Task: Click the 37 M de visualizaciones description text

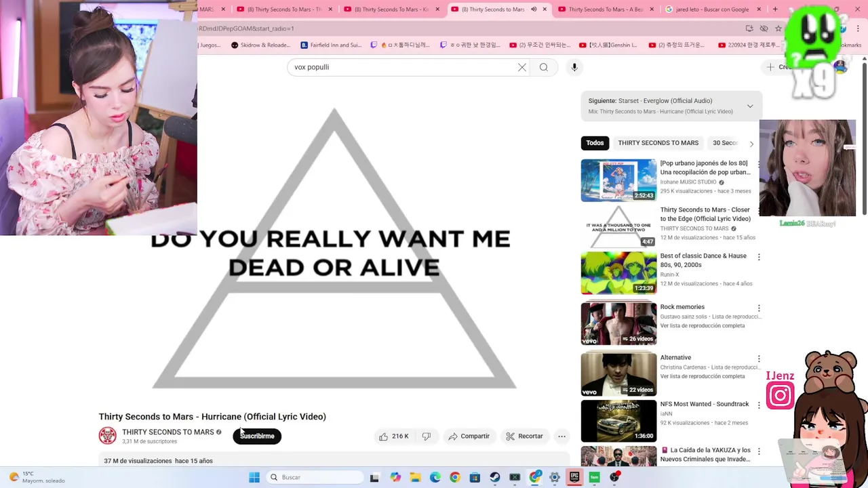Action: [x=138, y=461]
